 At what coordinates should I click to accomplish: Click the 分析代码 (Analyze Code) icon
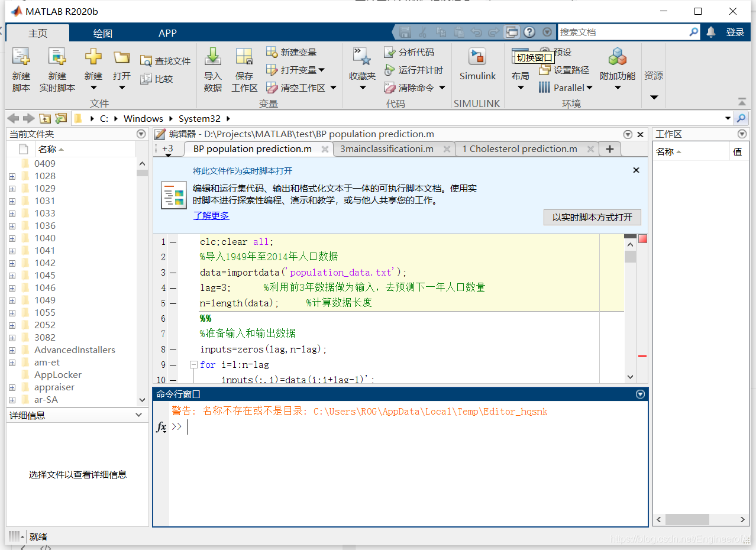pos(390,52)
